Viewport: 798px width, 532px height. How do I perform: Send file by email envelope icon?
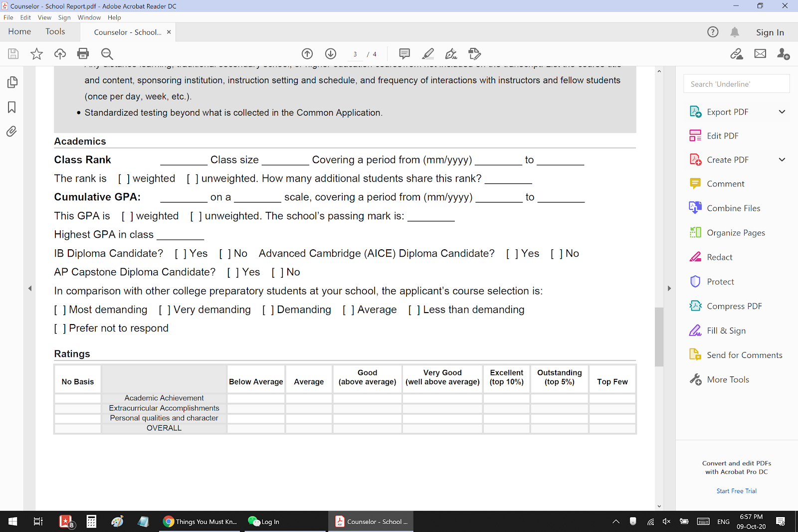(760, 54)
